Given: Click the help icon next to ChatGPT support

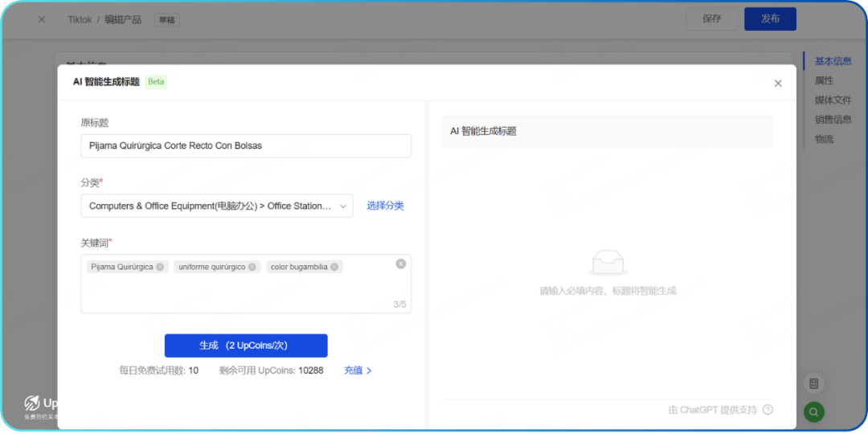Looking at the screenshot, I should click(768, 410).
